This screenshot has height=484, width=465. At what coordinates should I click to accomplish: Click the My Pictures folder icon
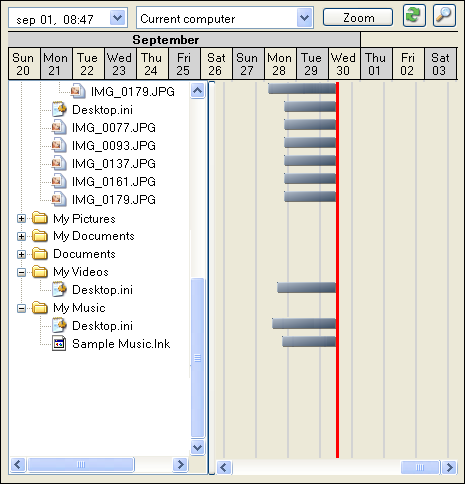click(x=40, y=218)
